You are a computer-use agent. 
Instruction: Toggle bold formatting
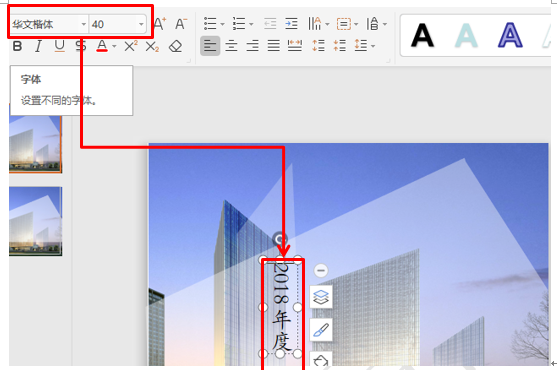click(17, 46)
